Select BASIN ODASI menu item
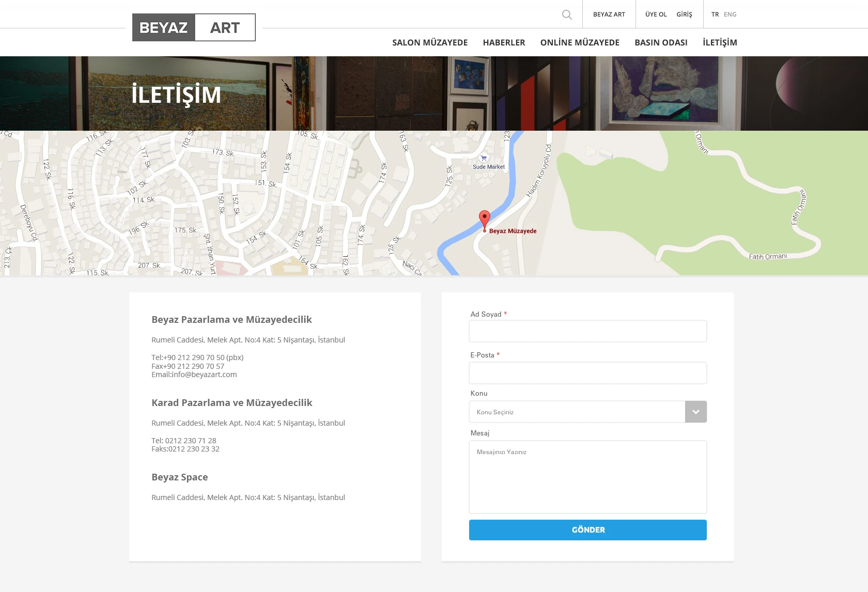This screenshot has height=592, width=868. 661,42
